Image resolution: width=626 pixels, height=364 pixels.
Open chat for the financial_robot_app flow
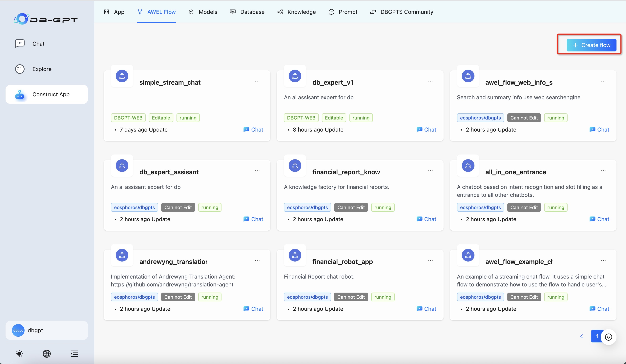pos(426,309)
